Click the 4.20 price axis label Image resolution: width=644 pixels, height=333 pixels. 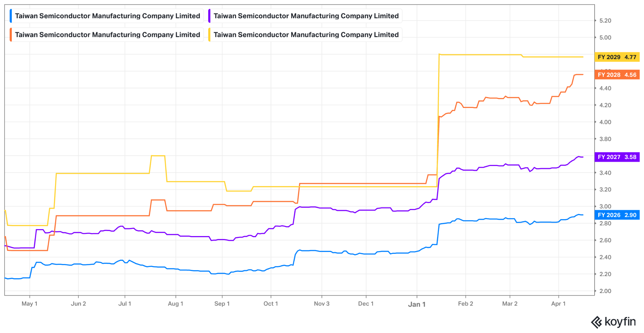pos(605,105)
